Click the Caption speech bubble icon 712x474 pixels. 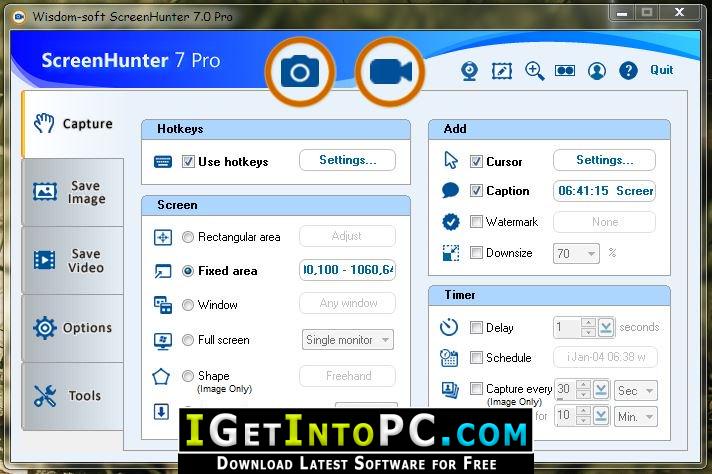tap(450, 190)
